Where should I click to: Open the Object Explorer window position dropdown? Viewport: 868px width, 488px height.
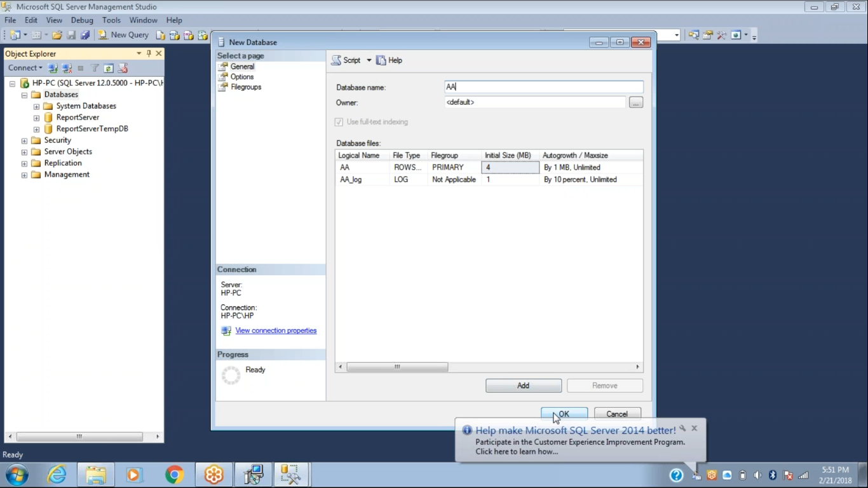click(139, 54)
